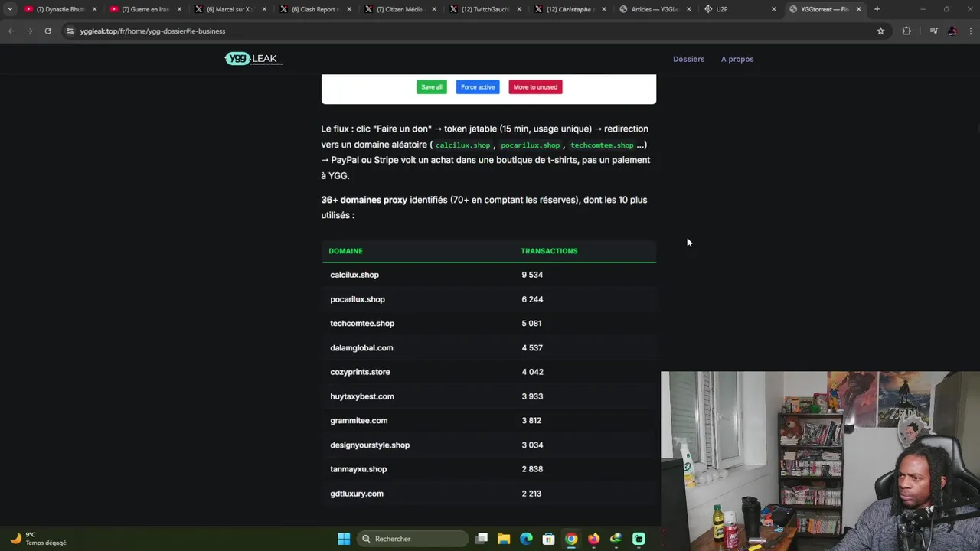Go forward with the browser forward arrow
This screenshot has height=551, width=980.
(29, 31)
